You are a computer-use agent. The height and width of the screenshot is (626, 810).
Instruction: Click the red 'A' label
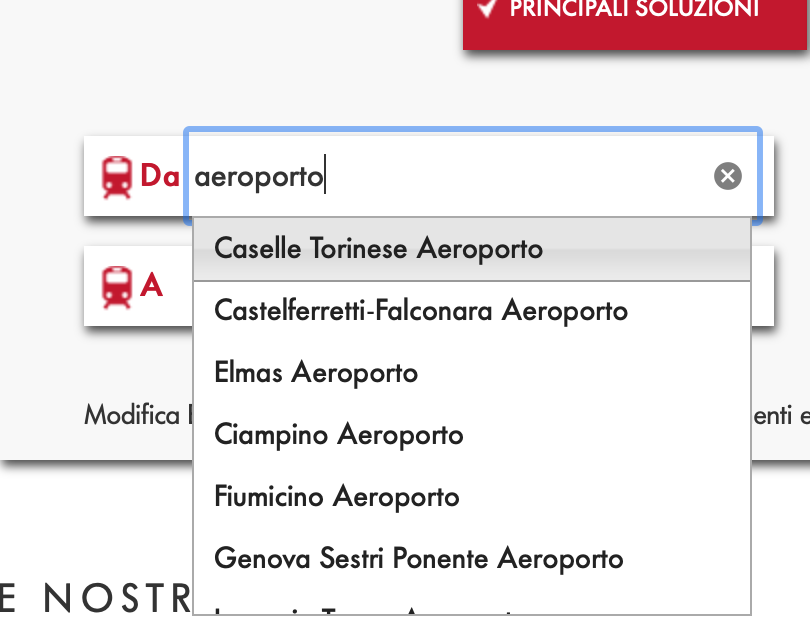[x=151, y=287]
